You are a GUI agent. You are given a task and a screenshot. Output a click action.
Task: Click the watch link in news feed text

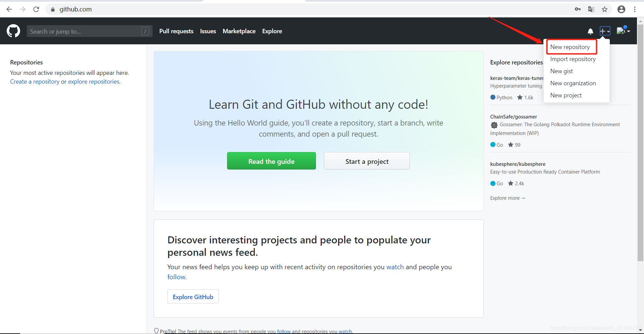coord(395,267)
